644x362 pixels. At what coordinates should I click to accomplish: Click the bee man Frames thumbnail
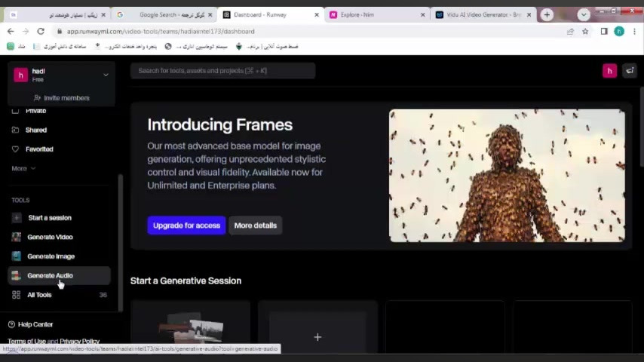pos(507,176)
